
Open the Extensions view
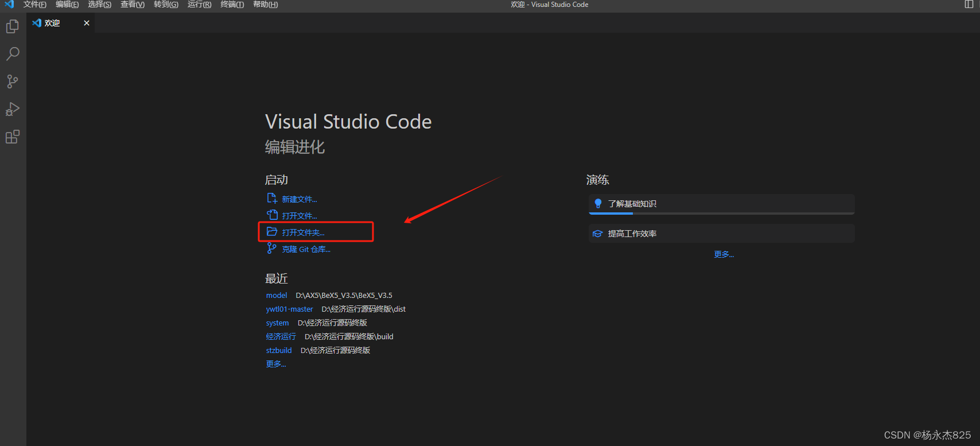[13, 137]
